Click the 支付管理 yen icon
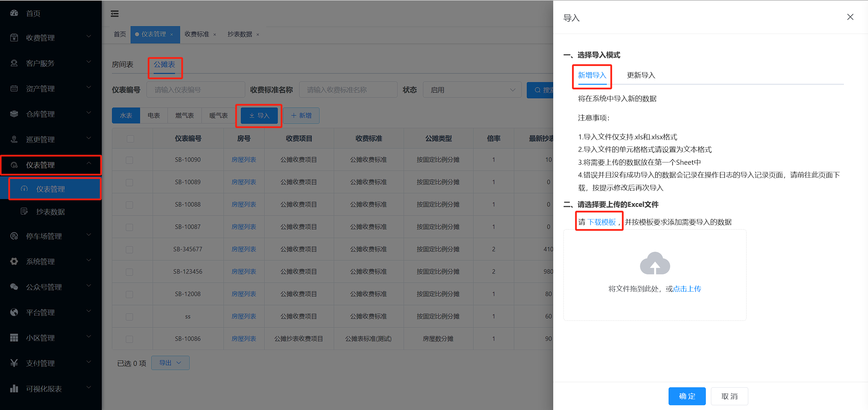The width and height of the screenshot is (868, 410). coord(14,363)
